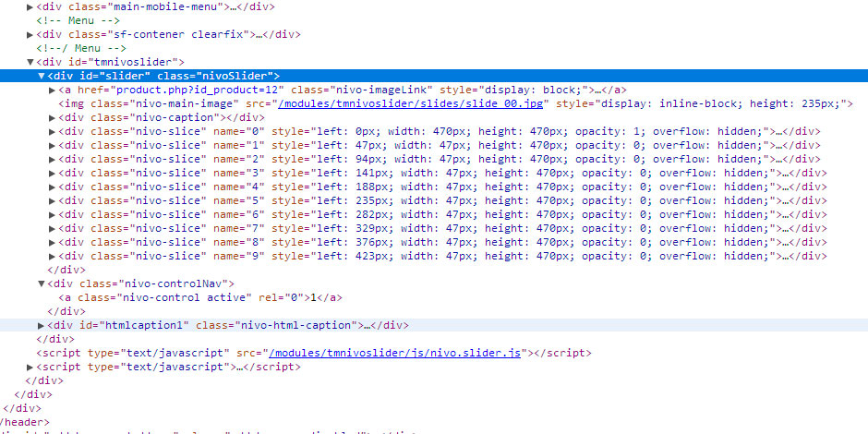Expand nivo-slice node named 8
Image resolution: width=868 pixels, height=434 pixels.
tap(52, 243)
